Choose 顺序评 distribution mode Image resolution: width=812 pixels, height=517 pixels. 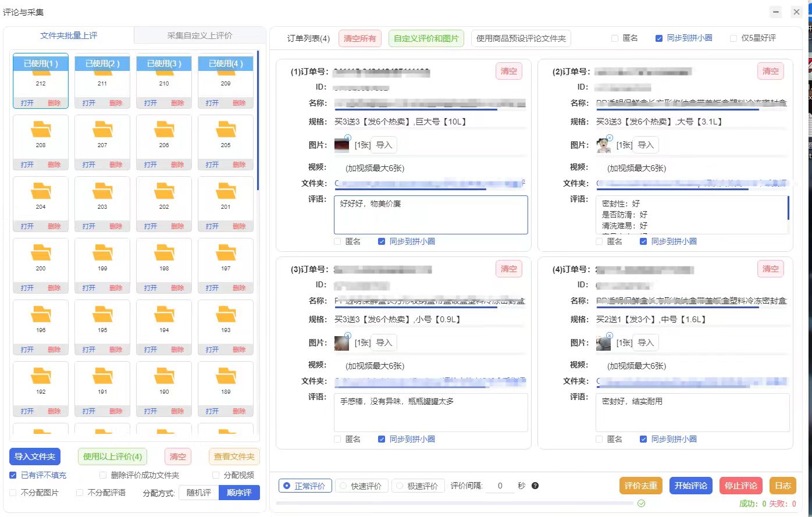pos(239,493)
